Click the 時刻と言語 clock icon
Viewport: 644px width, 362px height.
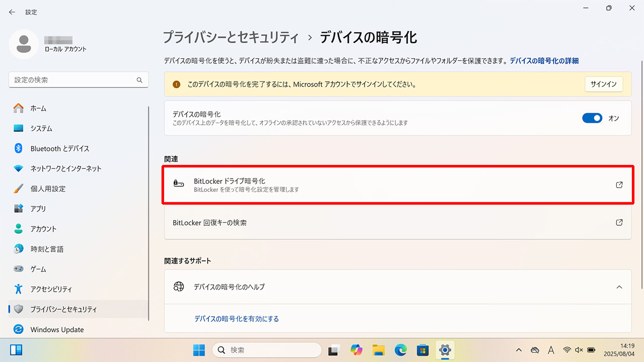click(19, 249)
